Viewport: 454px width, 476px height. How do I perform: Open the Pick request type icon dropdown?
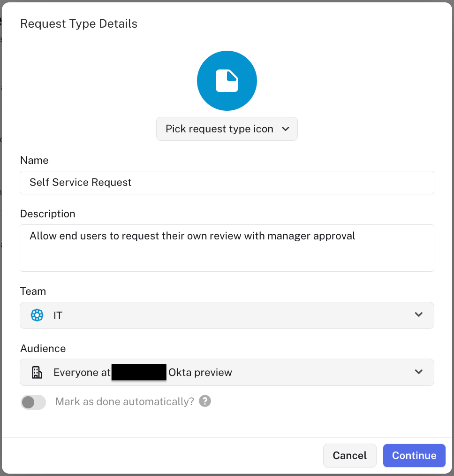coord(227,129)
